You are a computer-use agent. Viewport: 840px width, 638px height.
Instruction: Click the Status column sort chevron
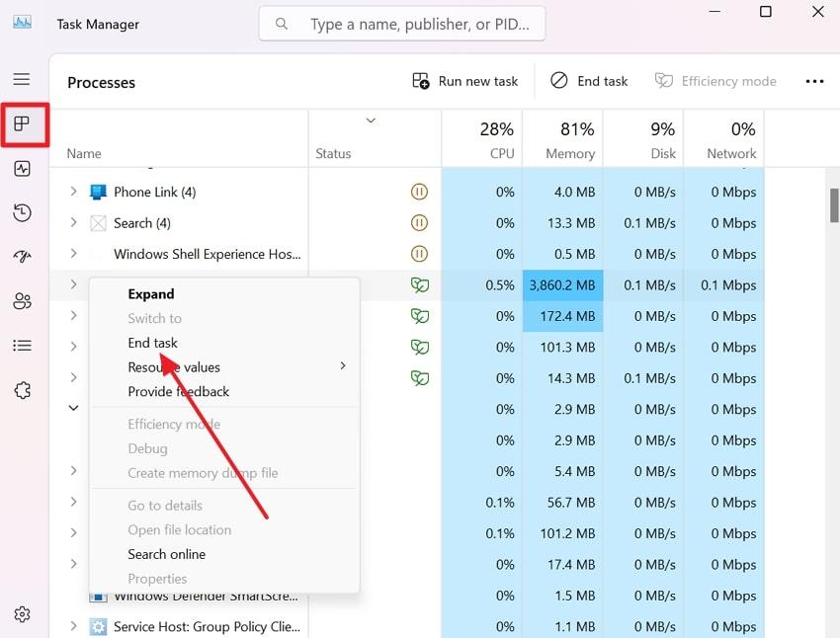click(x=371, y=120)
